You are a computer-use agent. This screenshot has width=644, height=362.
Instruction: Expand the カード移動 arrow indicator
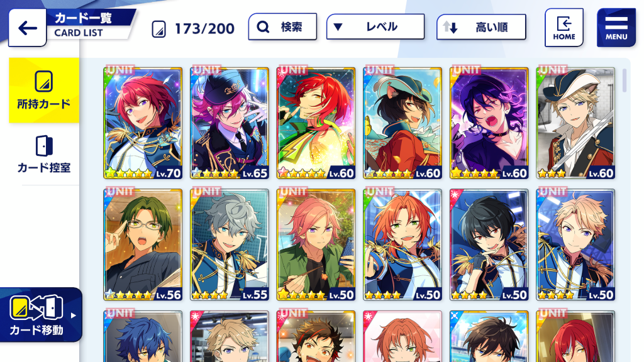click(x=73, y=315)
